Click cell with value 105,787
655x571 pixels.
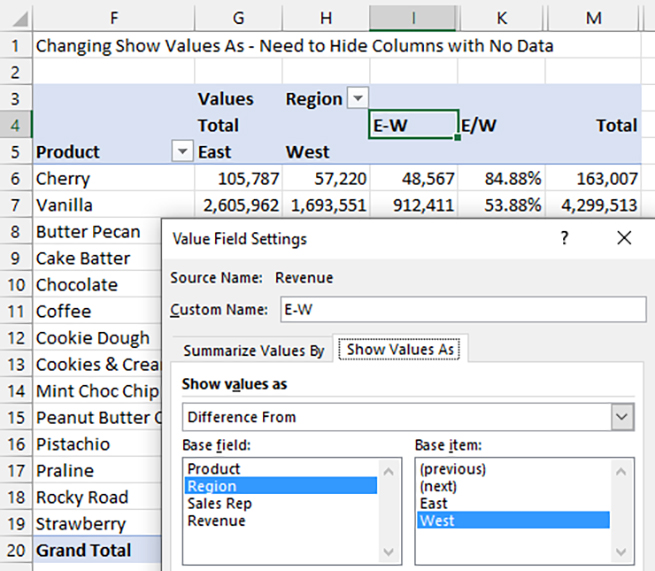pos(238,178)
